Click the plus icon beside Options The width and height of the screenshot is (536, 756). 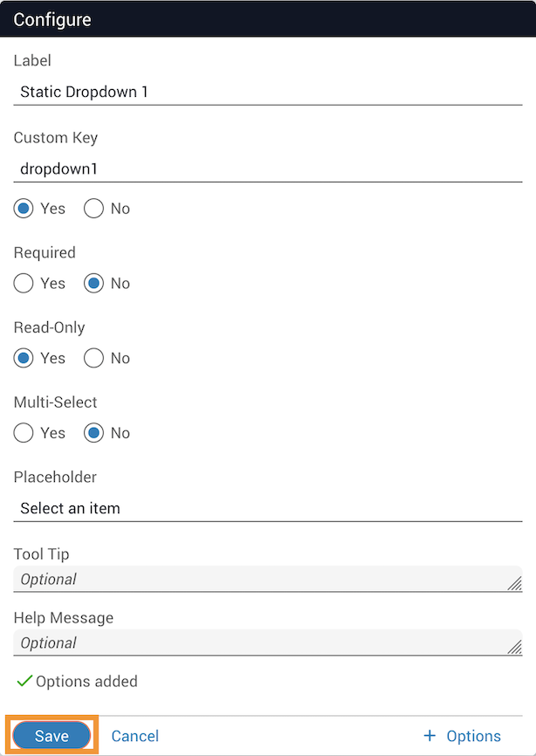[x=429, y=736]
